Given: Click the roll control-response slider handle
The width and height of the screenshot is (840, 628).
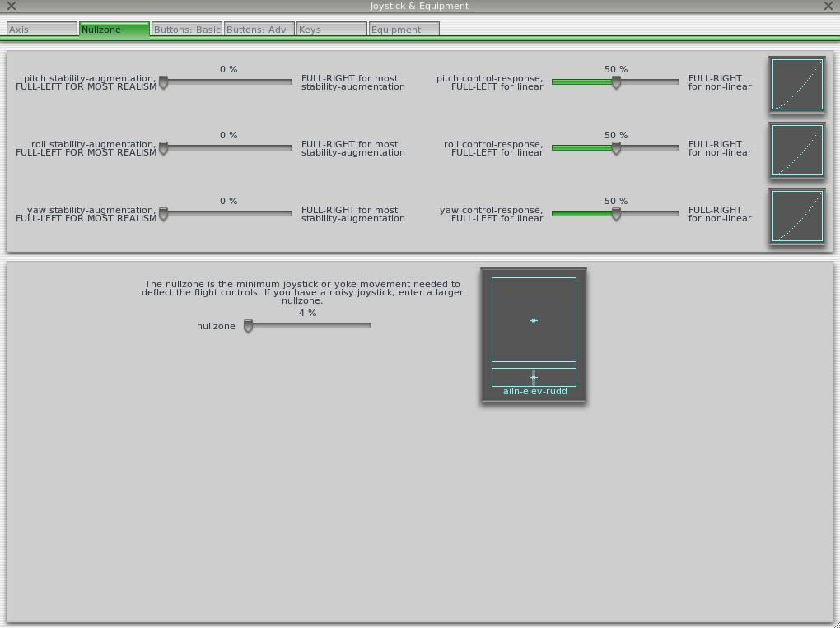Looking at the screenshot, I should pyautogui.click(x=616, y=148).
